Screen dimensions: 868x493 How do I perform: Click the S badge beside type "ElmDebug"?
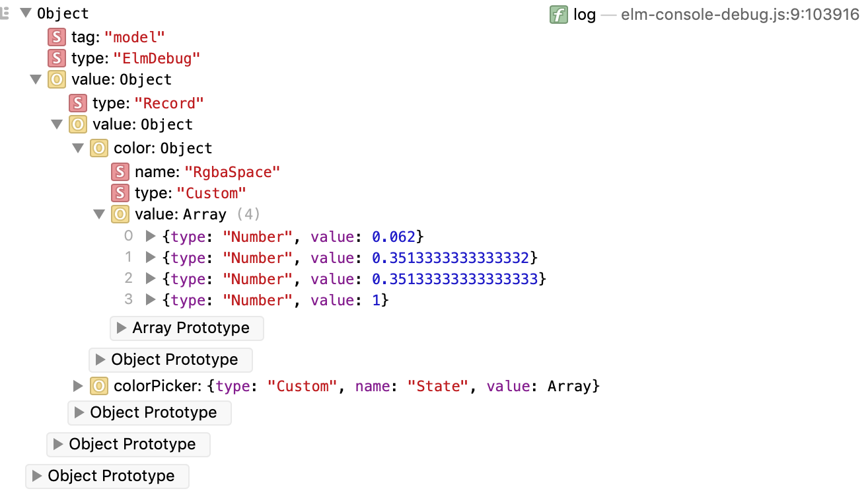coord(57,58)
